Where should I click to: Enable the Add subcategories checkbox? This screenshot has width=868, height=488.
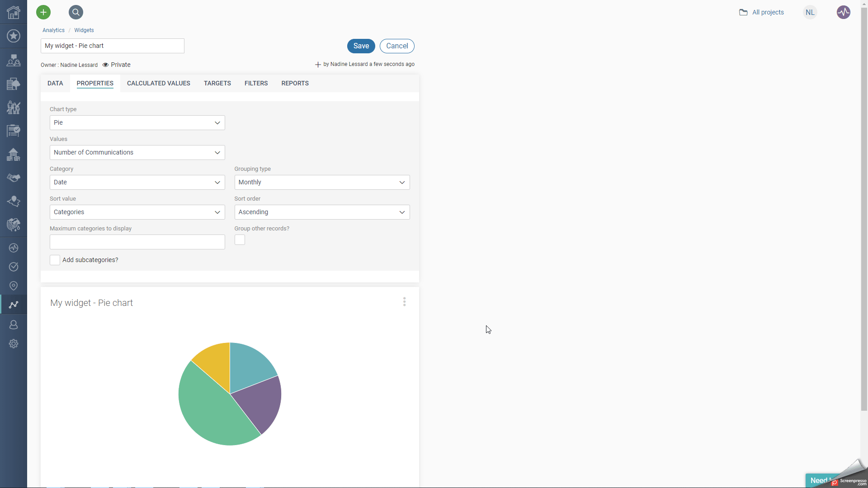tap(54, 260)
